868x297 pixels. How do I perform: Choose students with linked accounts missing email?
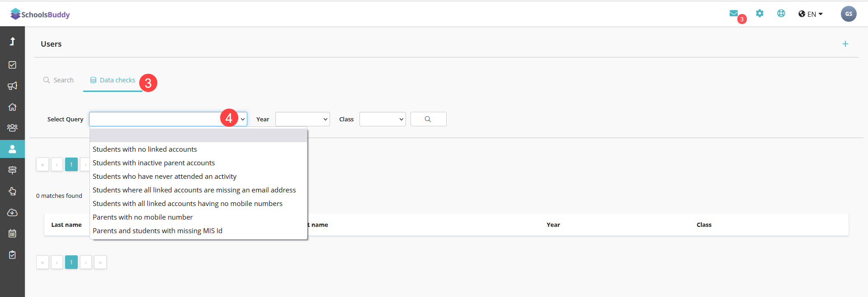198,190
